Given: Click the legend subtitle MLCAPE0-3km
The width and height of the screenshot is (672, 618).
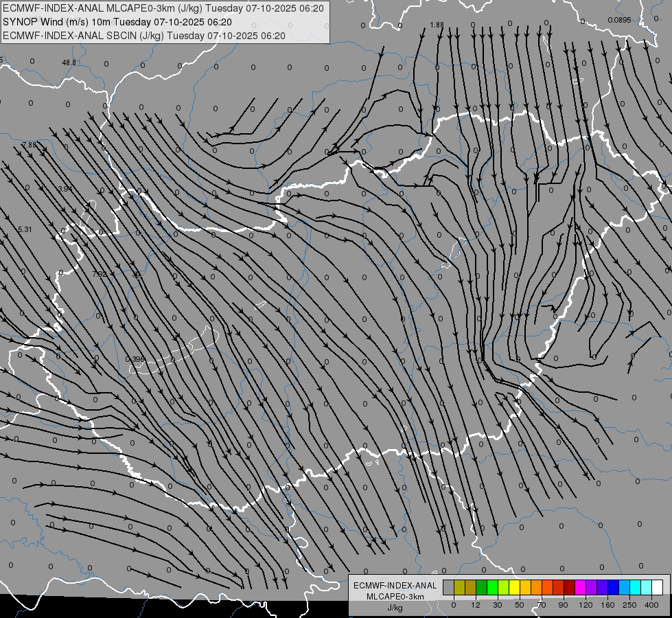Looking at the screenshot, I should point(395,597).
